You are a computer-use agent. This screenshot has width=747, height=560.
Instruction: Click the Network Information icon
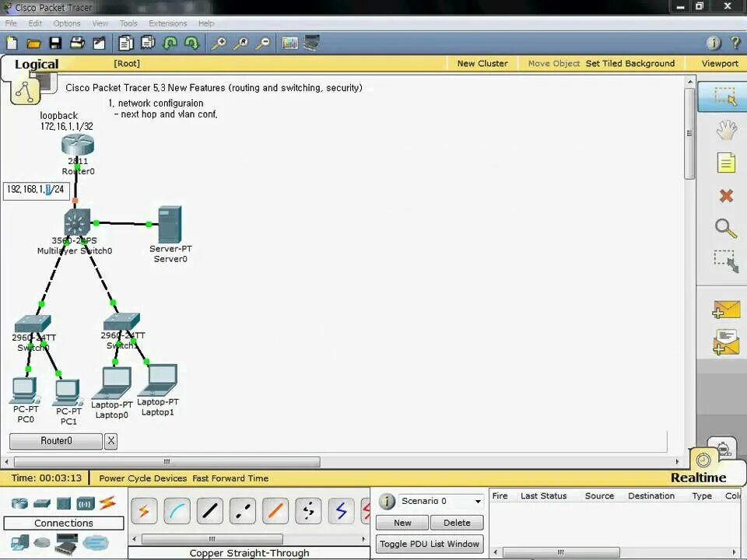(714, 44)
